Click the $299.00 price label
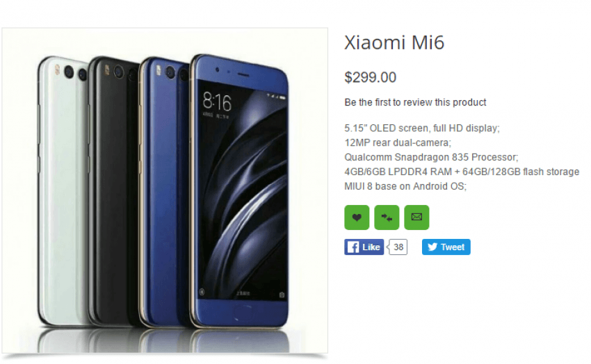 coord(370,78)
